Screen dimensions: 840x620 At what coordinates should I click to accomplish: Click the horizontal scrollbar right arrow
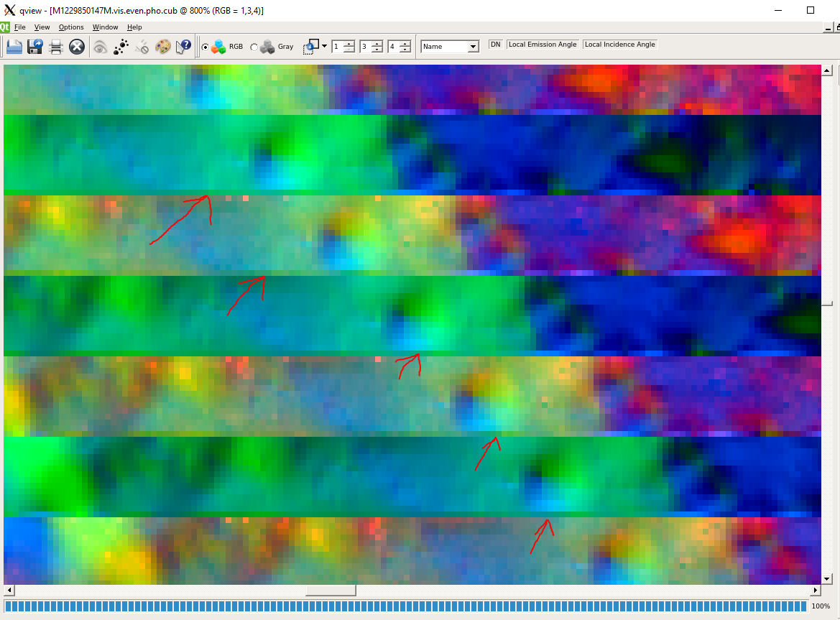tap(816, 590)
